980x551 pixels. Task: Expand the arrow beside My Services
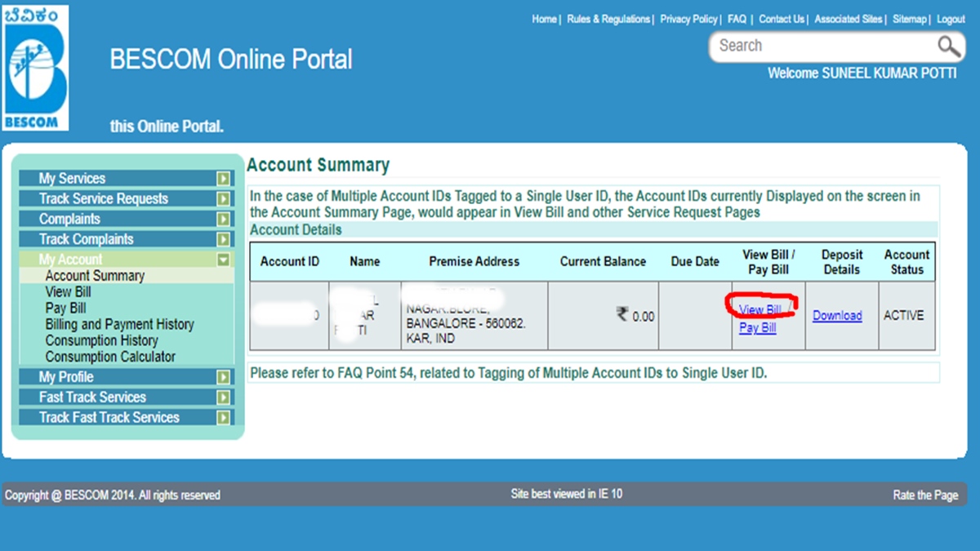223,179
